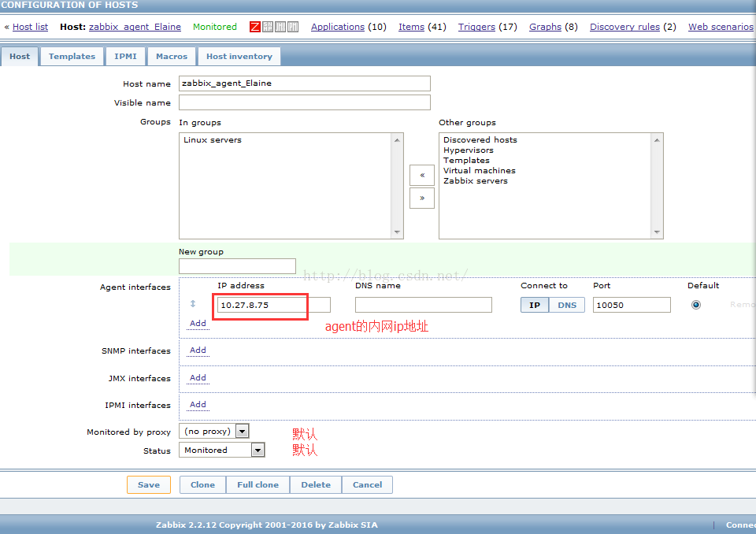Select Linux servers in In groups
Image resolution: width=756 pixels, height=534 pixels.
click(213, 140)
